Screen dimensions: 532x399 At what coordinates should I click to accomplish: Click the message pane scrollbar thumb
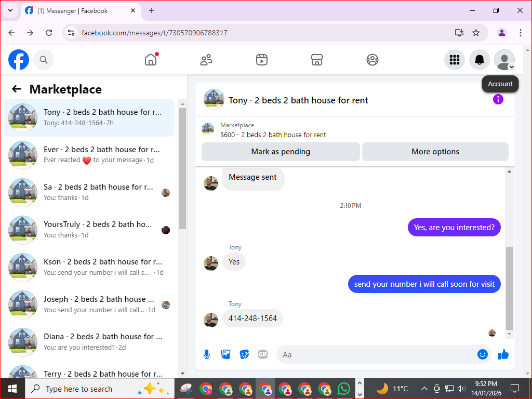pyautogui.click(x=509, y=288)
